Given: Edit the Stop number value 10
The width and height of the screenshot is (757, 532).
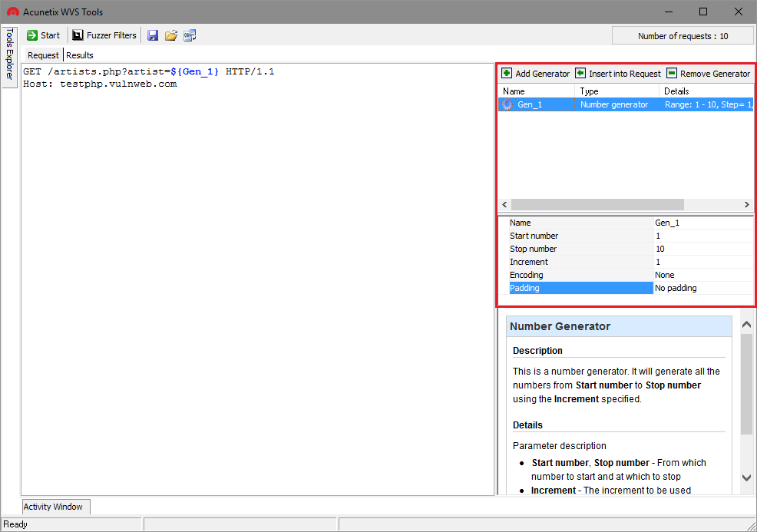Looking at the screenshot, I should click(702, 249).
